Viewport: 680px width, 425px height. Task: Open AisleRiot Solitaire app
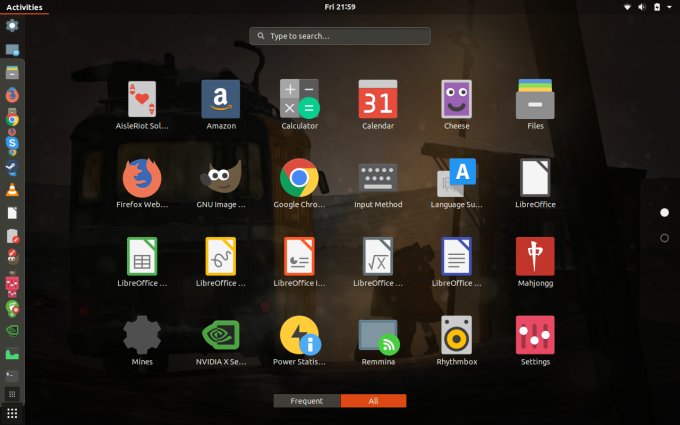142,99
